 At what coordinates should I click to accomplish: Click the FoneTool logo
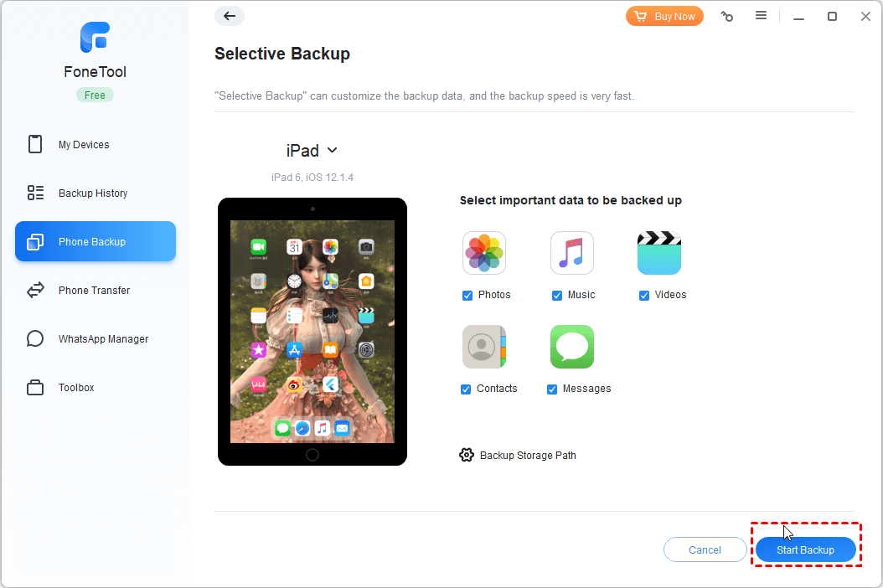click(95, 37)
